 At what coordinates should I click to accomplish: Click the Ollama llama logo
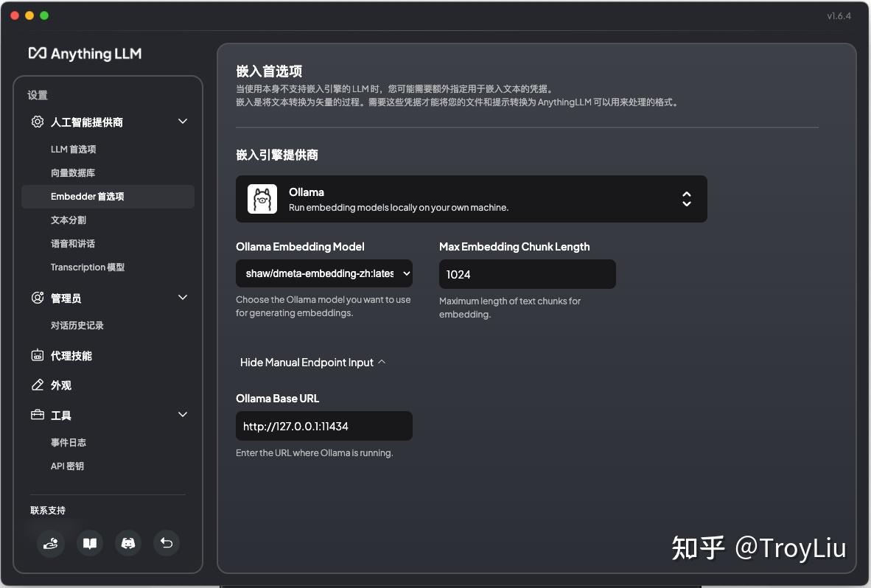pyautogui.click(x=262, y=199)
